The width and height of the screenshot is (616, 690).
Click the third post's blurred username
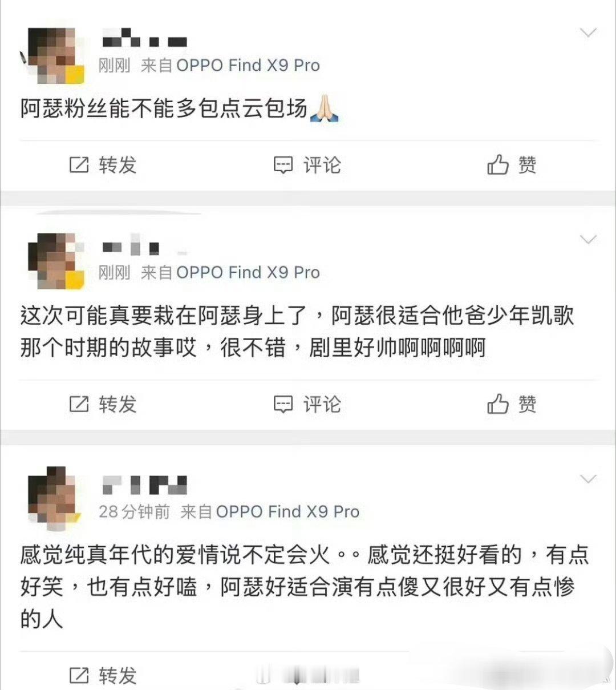(x=145, y=486)
